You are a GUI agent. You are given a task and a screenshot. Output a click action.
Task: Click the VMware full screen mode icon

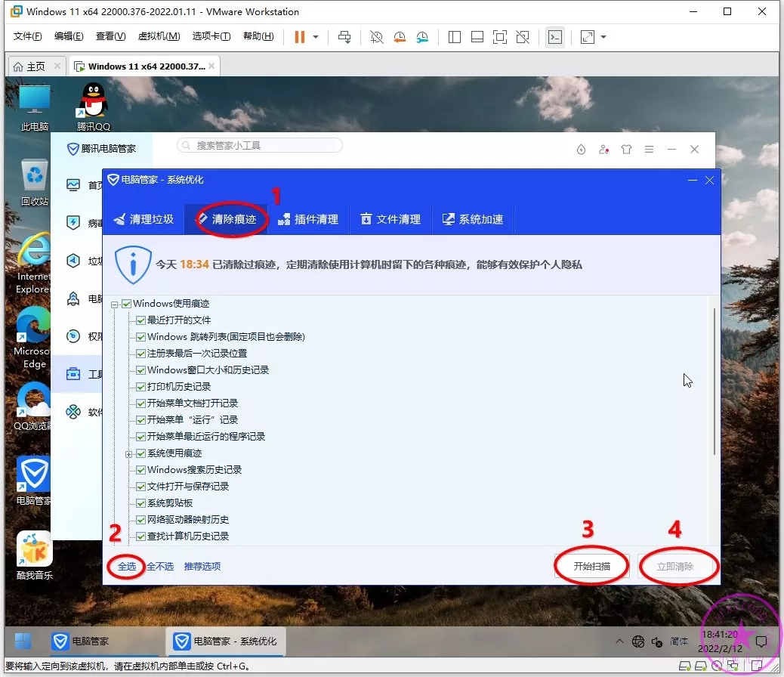point(499,37)
